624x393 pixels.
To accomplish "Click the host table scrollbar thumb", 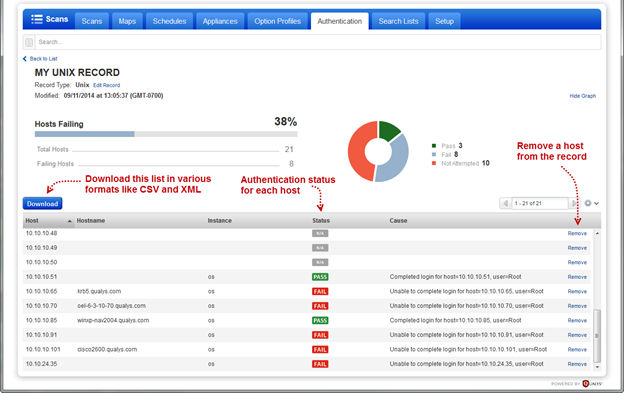I will [x=597, y=336].
